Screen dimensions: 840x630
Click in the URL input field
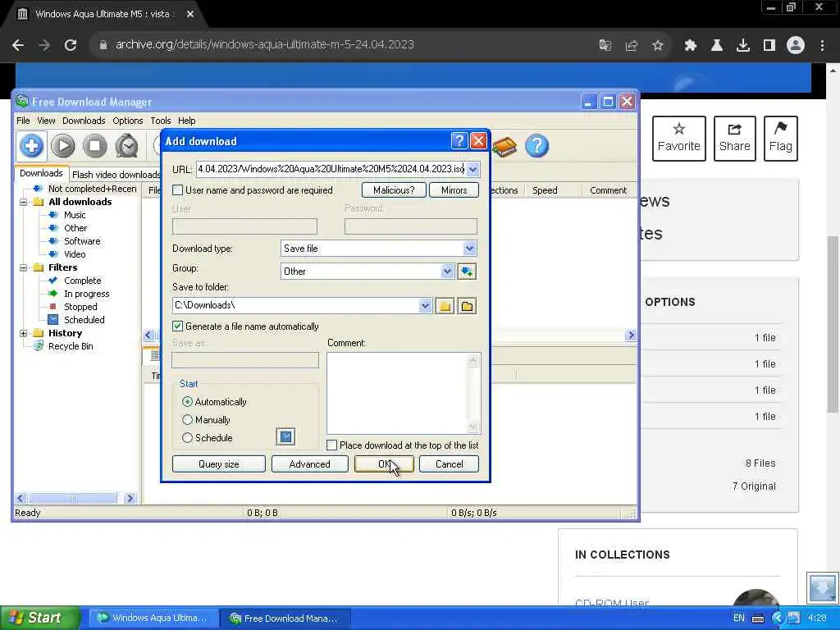click(331, 169)
